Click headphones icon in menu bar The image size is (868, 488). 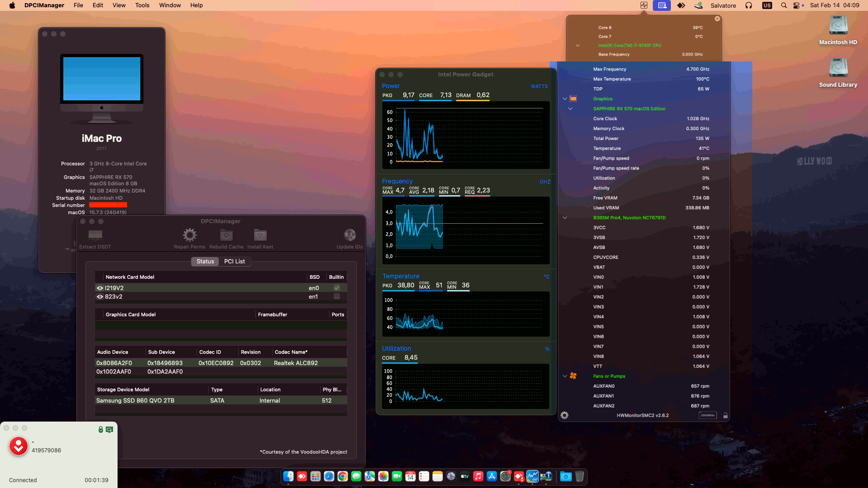(x=749, y=5)
